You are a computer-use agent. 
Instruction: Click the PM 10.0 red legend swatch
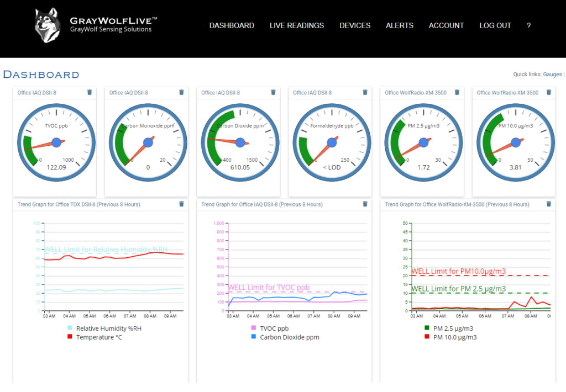click(x=426, y=337)
